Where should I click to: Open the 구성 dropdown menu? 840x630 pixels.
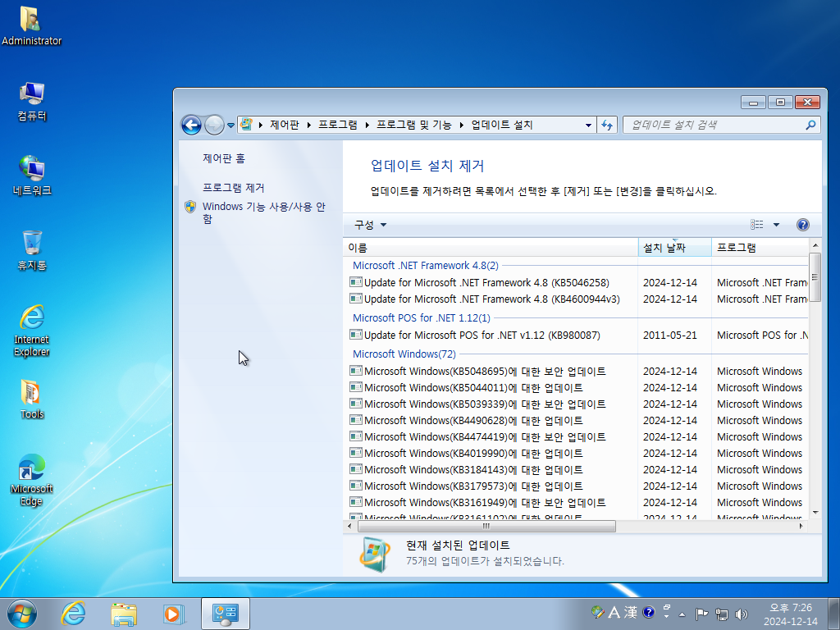370,225
